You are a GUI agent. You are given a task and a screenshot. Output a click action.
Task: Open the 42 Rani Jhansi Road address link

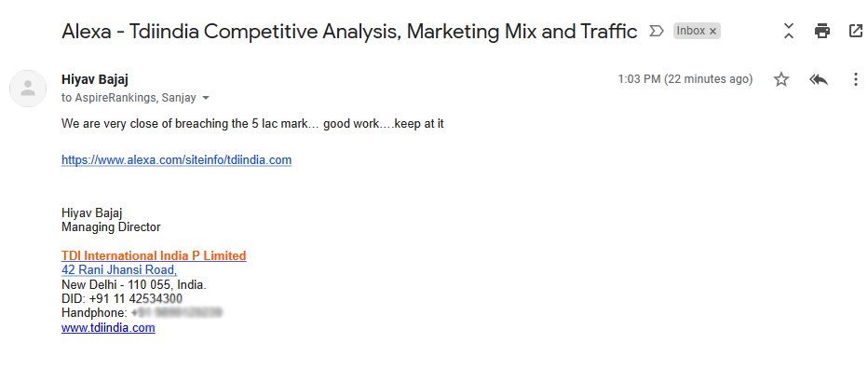click(x=118, y=270)
